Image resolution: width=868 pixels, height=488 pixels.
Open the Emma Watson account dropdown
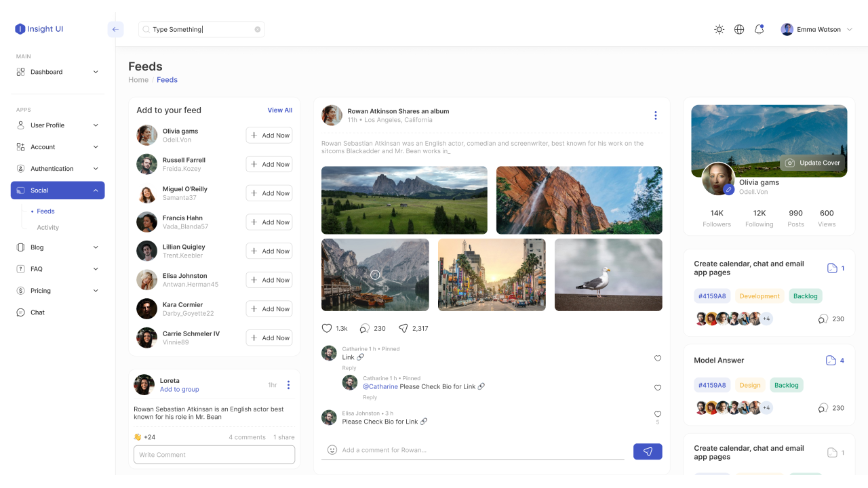817,29
